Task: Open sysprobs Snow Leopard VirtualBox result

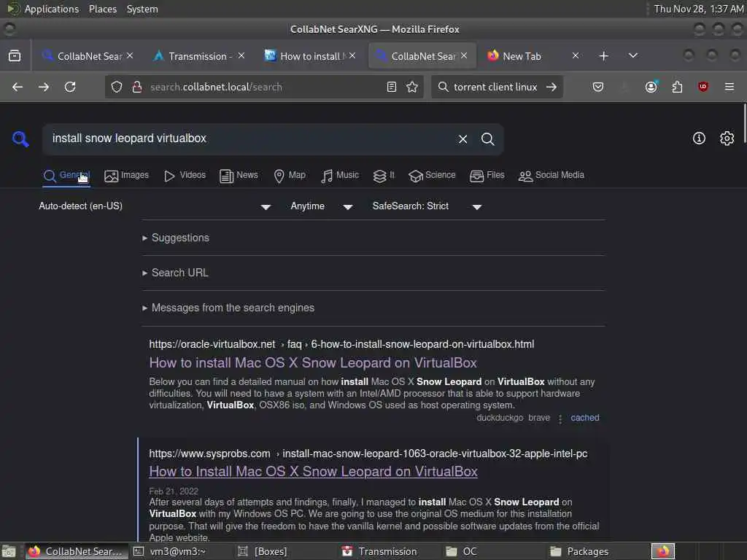Action: coord(313,472)
